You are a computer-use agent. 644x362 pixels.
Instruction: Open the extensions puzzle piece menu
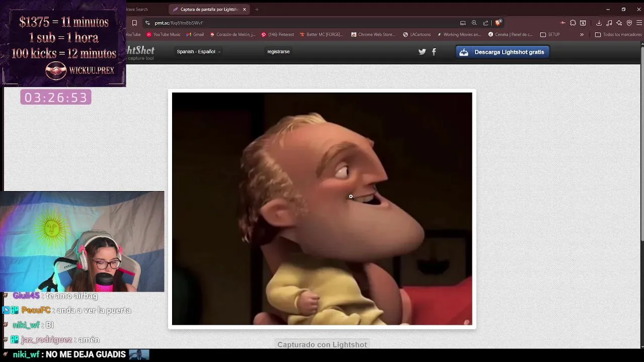coord(573,23)
